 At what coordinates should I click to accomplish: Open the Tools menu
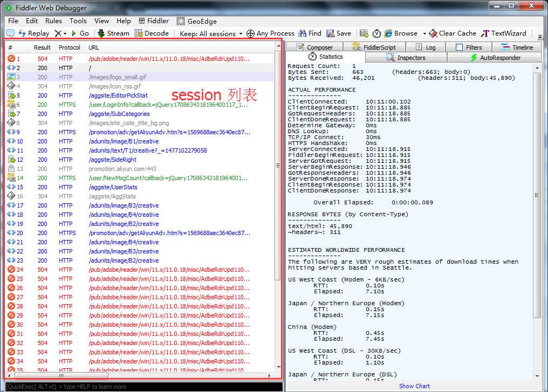point(78,21)
